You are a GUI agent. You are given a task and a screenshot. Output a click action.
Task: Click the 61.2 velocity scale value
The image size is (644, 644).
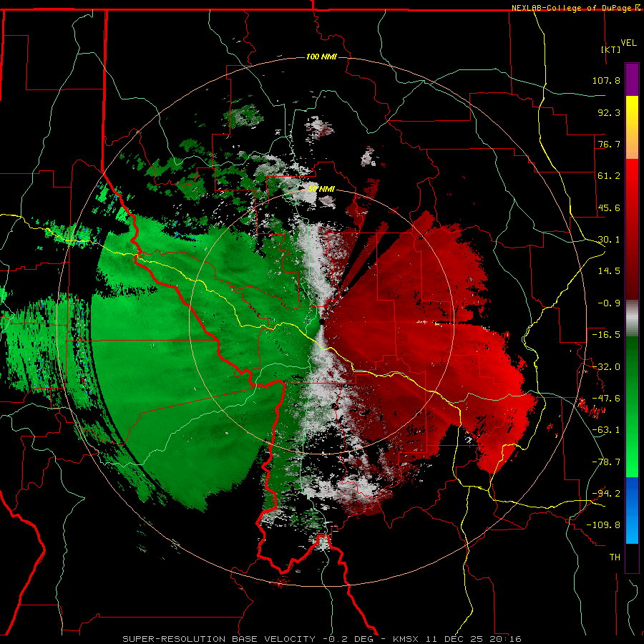609,176
